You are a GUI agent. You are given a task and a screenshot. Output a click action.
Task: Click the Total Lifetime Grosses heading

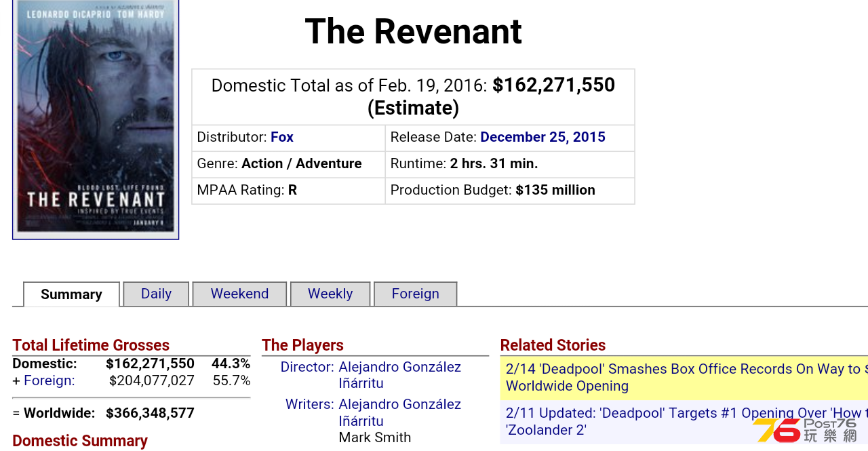tap(91, 345)
